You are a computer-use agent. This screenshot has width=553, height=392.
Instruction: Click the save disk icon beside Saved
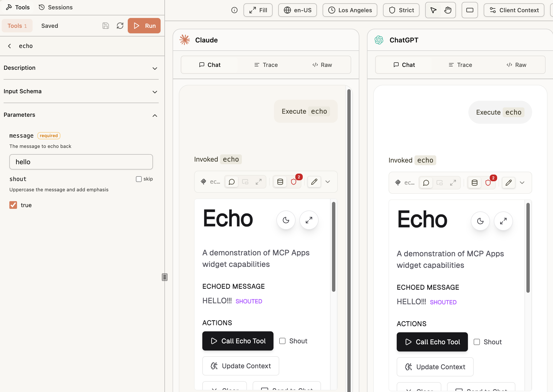point(106,26)
